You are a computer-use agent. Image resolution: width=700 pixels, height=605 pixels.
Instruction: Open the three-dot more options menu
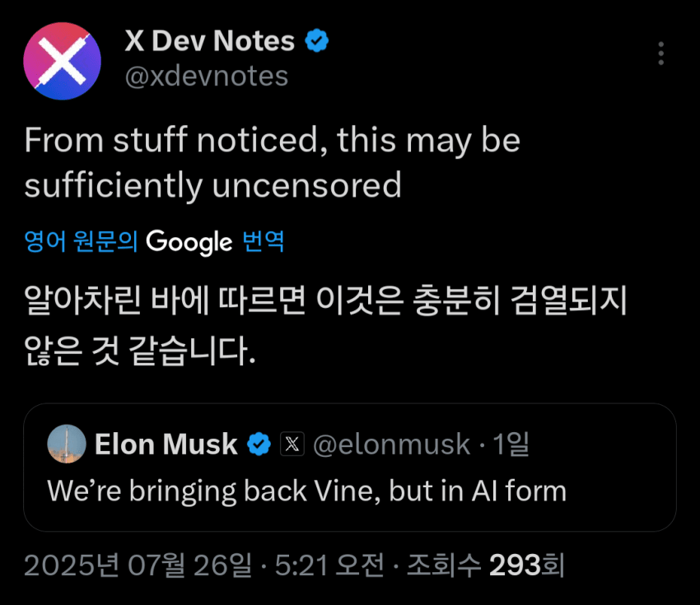click(661, 54)
